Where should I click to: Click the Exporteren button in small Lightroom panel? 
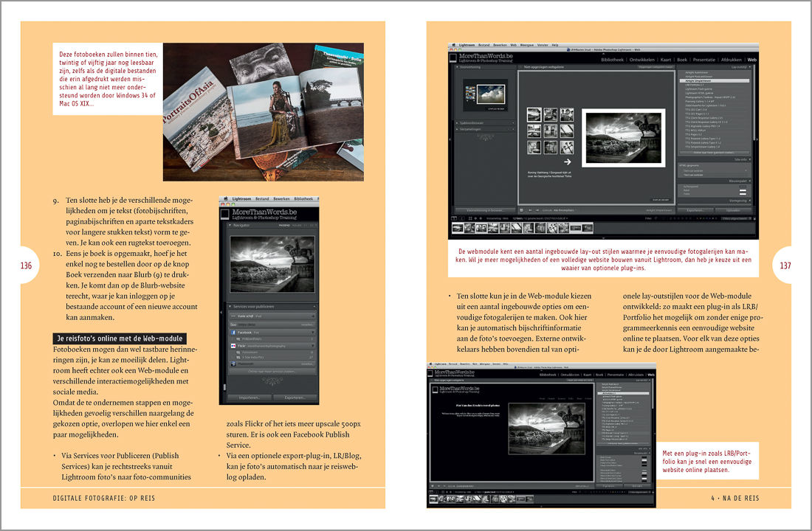(295, 398)
